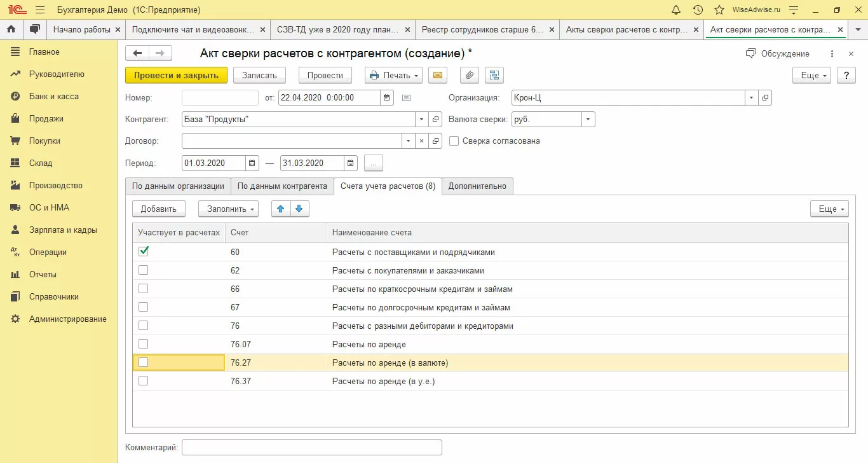This screenshot has height=463, width=868.
Task: Enable checkbox for account 62
Action: (144, 270)
